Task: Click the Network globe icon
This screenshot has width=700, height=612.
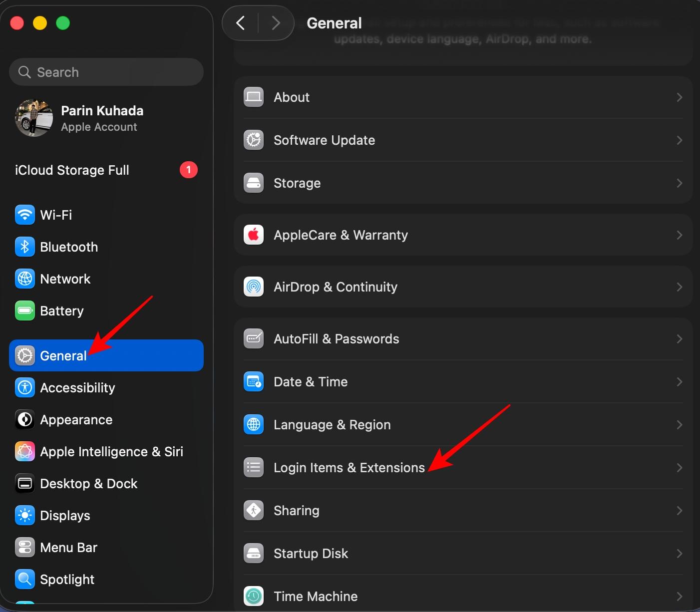Action: pyautogui.click(x=25, y=279)
